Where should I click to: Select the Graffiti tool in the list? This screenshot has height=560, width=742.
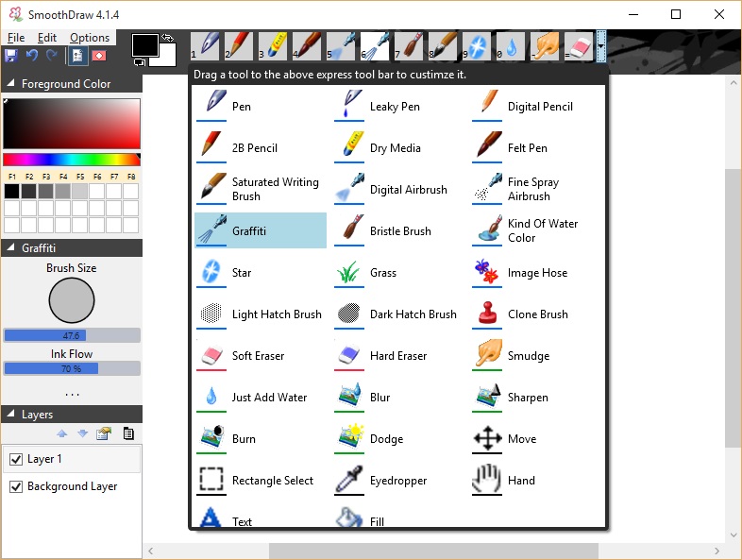click(261, 230)
